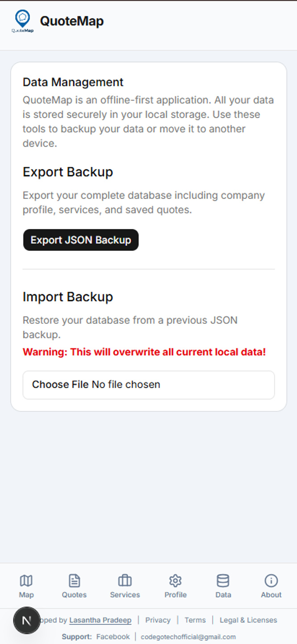Select the Services briefcase icon
The height and width of the screenshot is (644, 297).
[125, 580]
